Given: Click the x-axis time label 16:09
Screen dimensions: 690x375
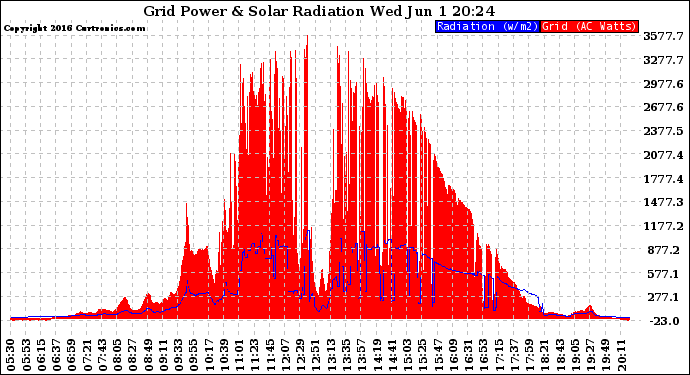Looking at the screenshot, I should click(x=454, y=355).
